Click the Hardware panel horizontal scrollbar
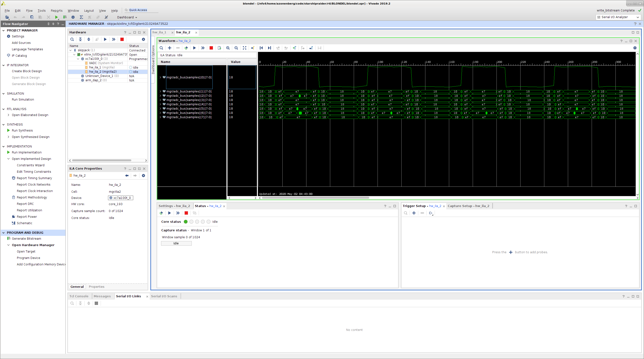This screenshot has width=644, height=359. [102, 161]
